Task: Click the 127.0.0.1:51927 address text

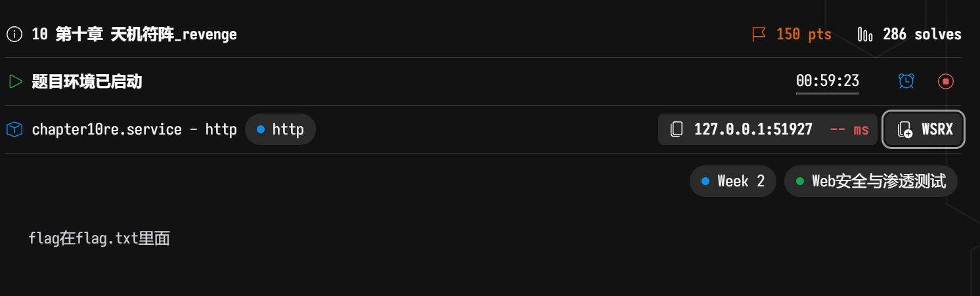Action: point(753,129)
